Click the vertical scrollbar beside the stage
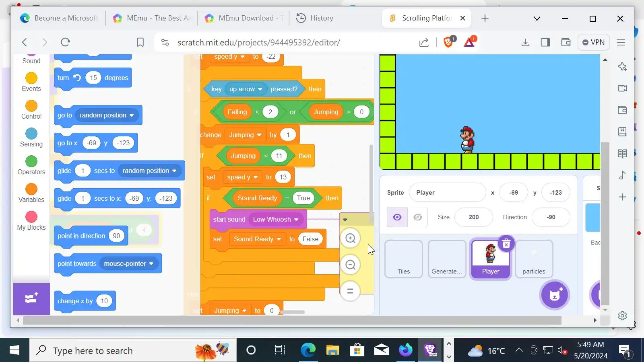Screen dimensions: 644x362 (605, 223)
